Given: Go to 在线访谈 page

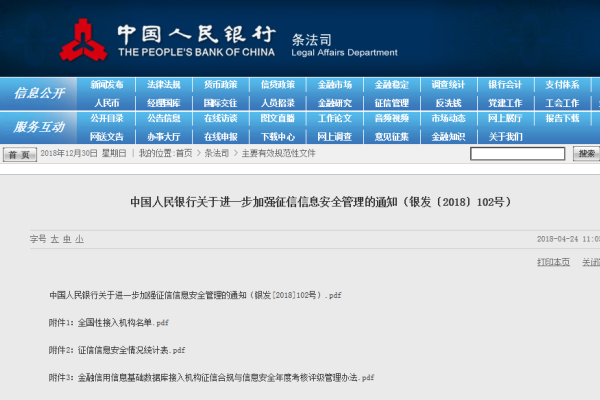Looking at the screenshot, I should [x=221, y=118].
